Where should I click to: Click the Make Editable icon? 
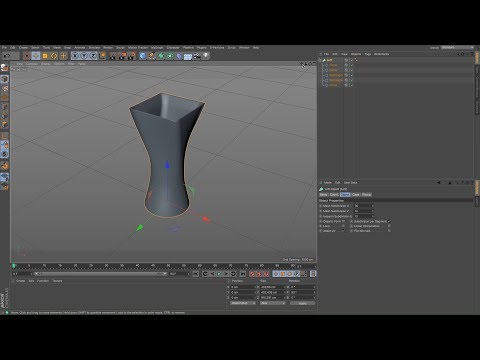click(x=4, y=68)
